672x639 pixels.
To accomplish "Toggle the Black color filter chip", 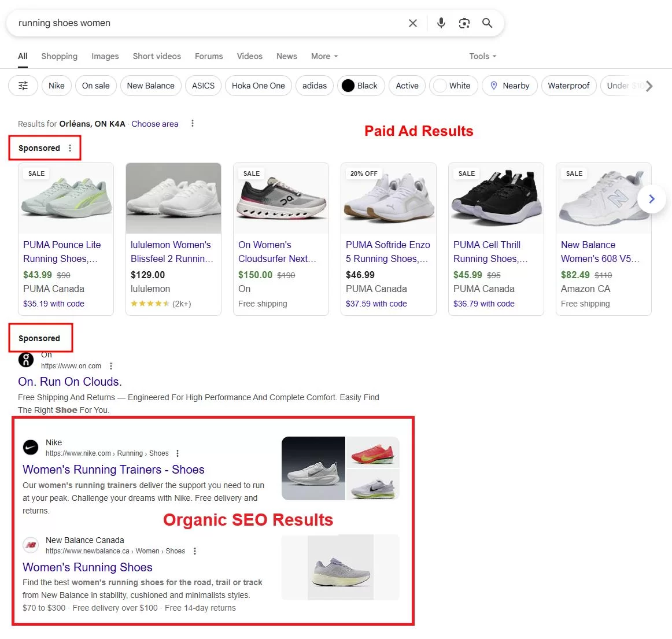I will [x=361, y=86].
